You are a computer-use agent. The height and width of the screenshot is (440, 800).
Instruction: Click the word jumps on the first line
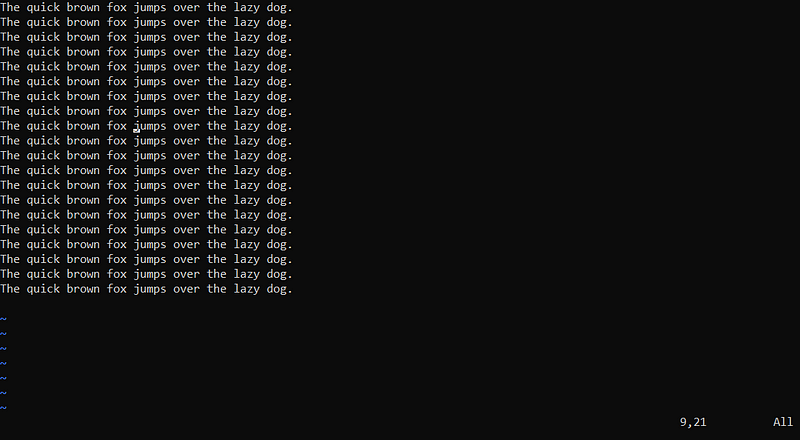[149, 8]
